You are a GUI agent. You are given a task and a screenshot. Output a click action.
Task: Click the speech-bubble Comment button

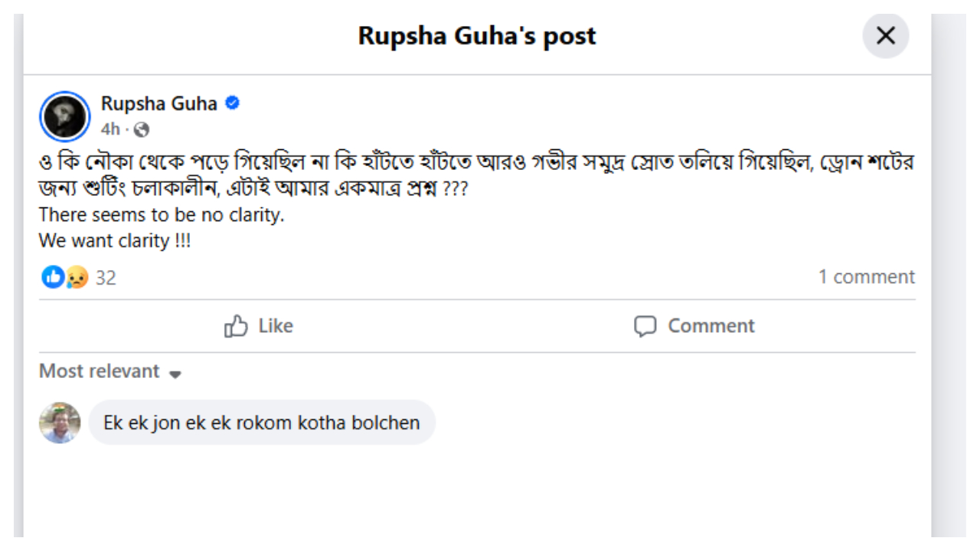[x=695, y=326]
